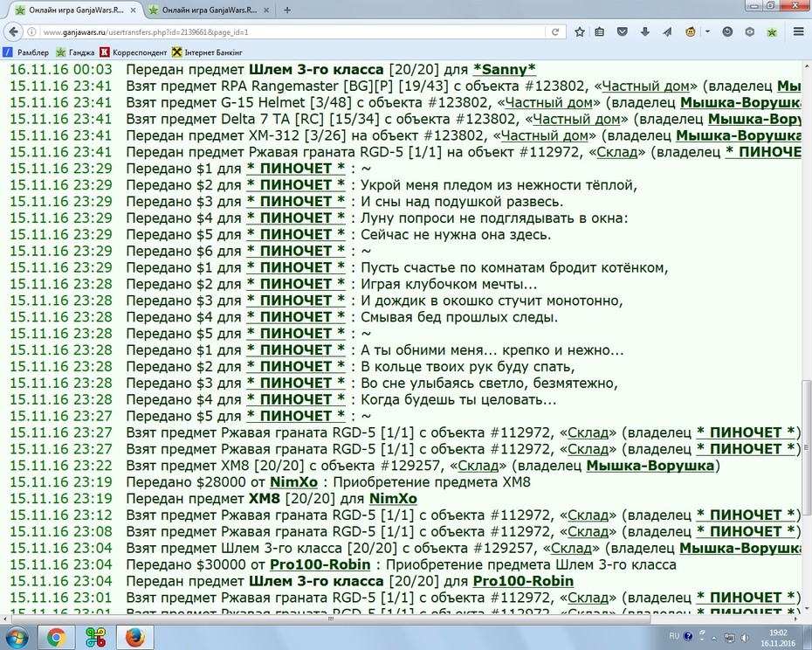The image size is (812, 650).
Task: Open NimXo link in 'Передан предмет XM8' row
Action: [393, 499]
